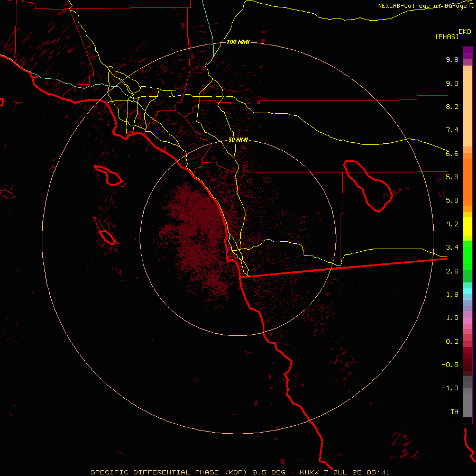Image resolution: width=476 pixels, height=476 pixels.
Task: Select the 6.6 value on the scale
Action: point(452,153)
